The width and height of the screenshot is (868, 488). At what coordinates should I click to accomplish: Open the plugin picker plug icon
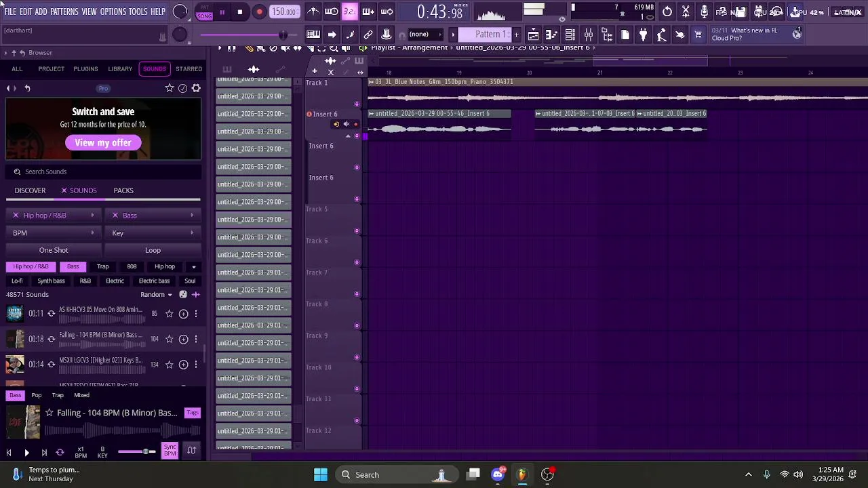point(644,35)
